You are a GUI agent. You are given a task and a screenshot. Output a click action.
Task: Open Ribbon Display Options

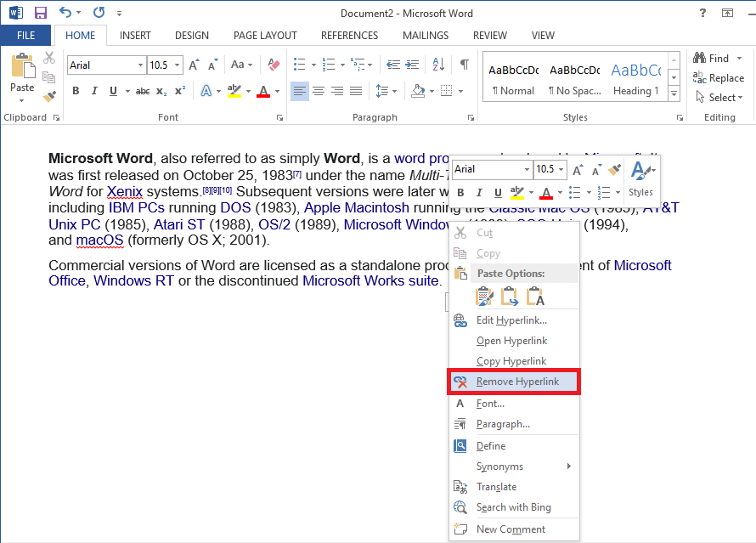click(x=727, y=13)
